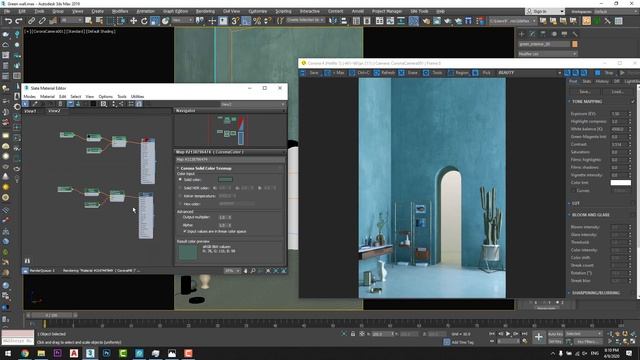Click the object color swatch in command panel
The height and width of the screenshot is (360, 640).
click(575, 44)
